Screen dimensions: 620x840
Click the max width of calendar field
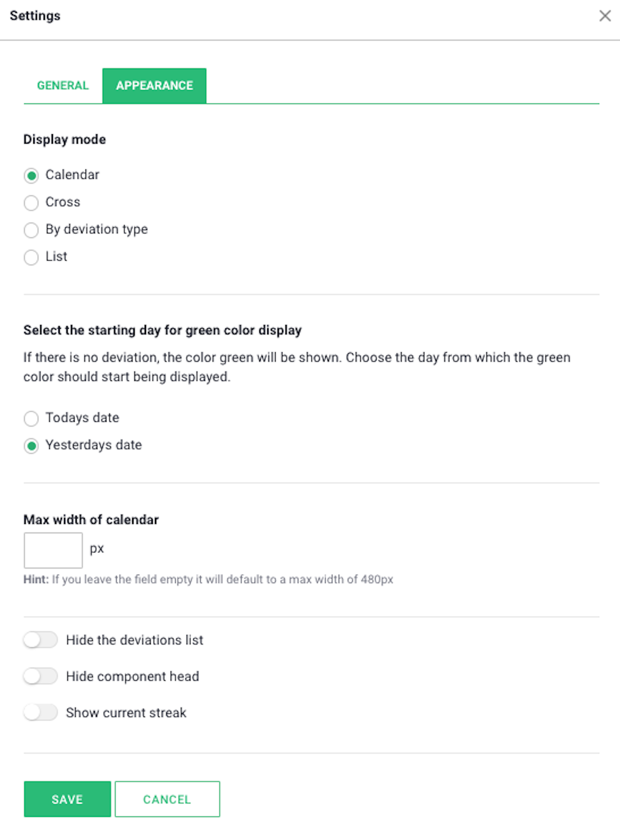pyautogui.click(x=53, y=550)
